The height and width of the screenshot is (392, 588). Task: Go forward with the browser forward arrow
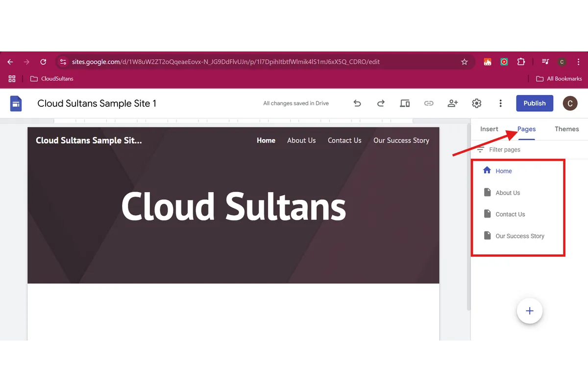point(26,62)
